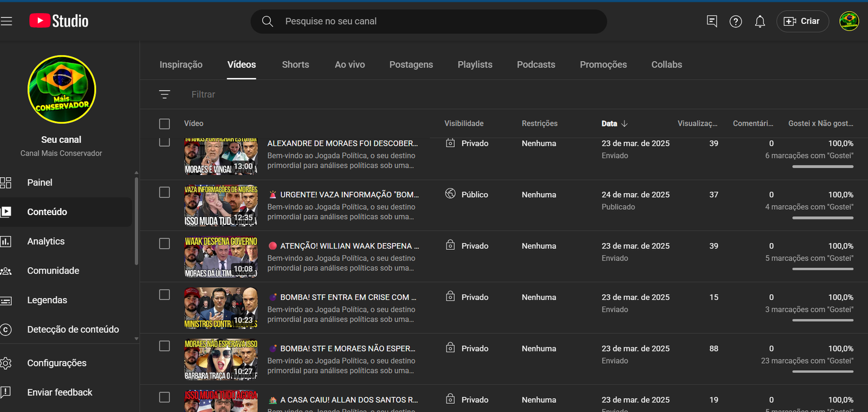
Task: Select checkbox for URGENTE VAZA INFORMAÇÃO video
Action: (x=164, y=192)
